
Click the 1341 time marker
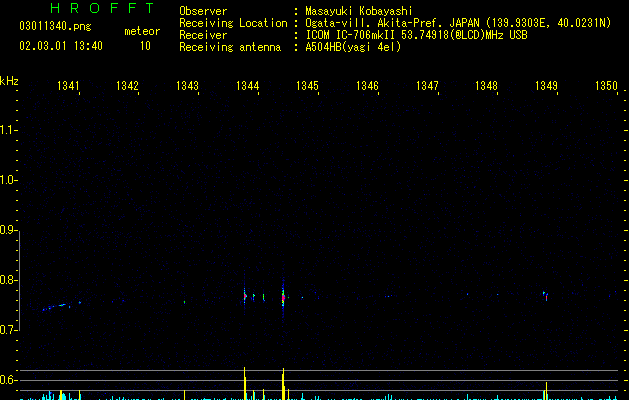(x=69, y=85)
